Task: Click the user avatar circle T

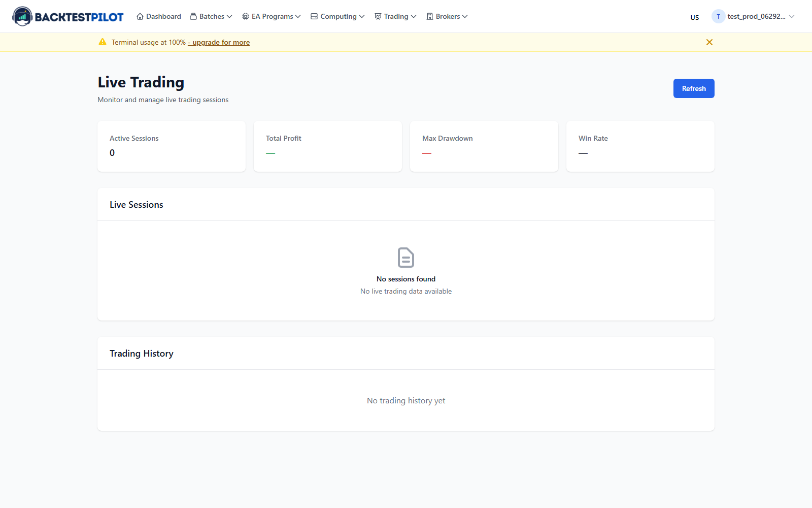Action: 718,16
